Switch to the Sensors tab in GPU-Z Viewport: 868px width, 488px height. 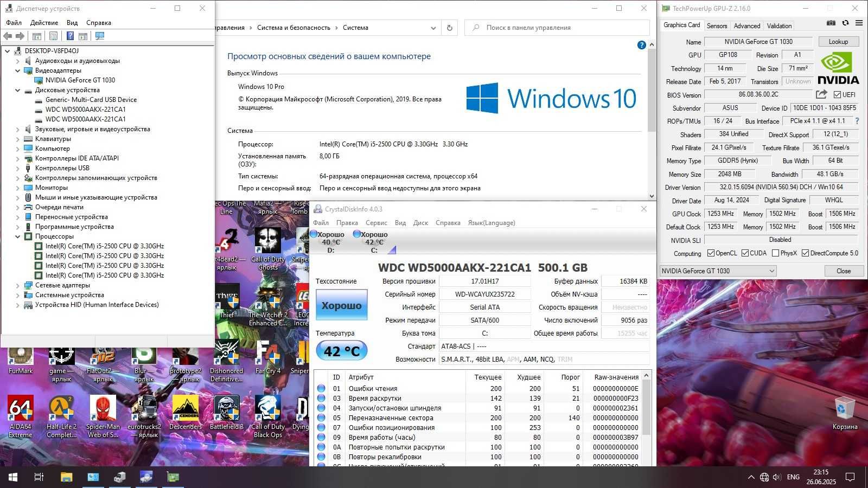717,26
